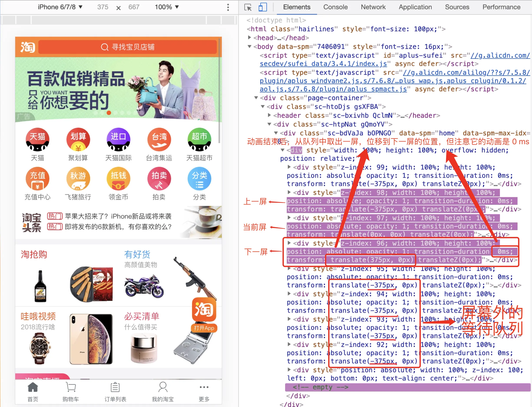Switch to the Network tab
The height and width of the screenshot is (407, 532).
[373, 7]
